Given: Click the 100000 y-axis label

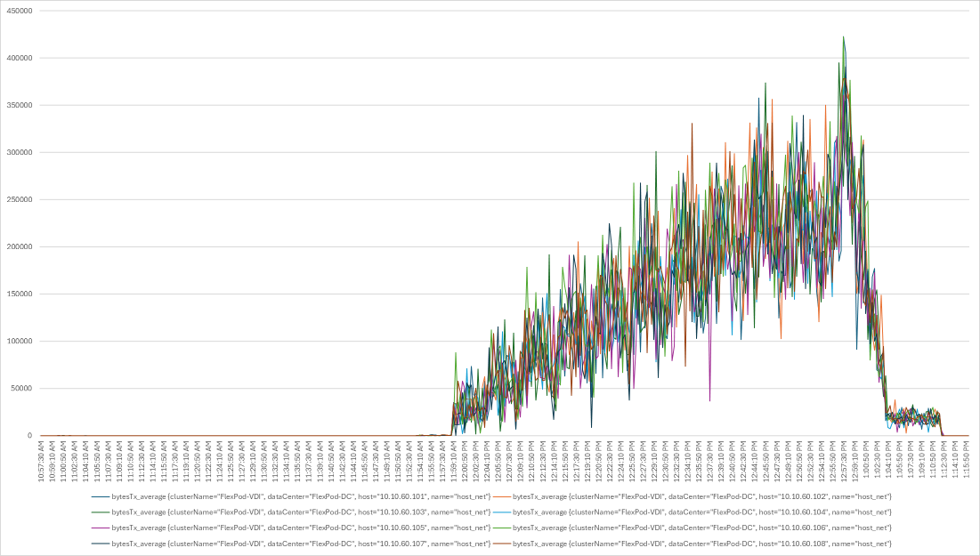Looking at the screenshot, I should [18, 341].
